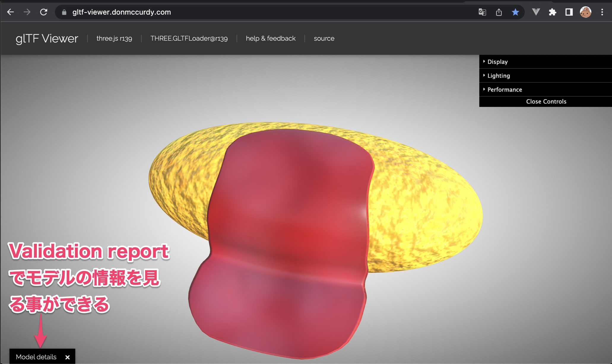612x364 pixels.
Task: Click the browser back arrow
Action: (11, 12)
